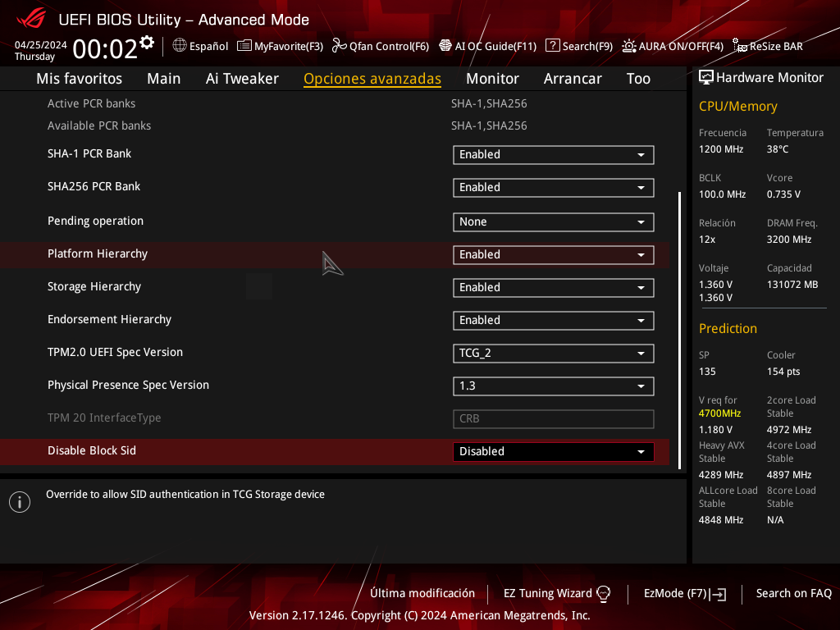Click the AI OC Guide brain icon
Viewport: 840px width, 630px height.
[x=445, y=46]
